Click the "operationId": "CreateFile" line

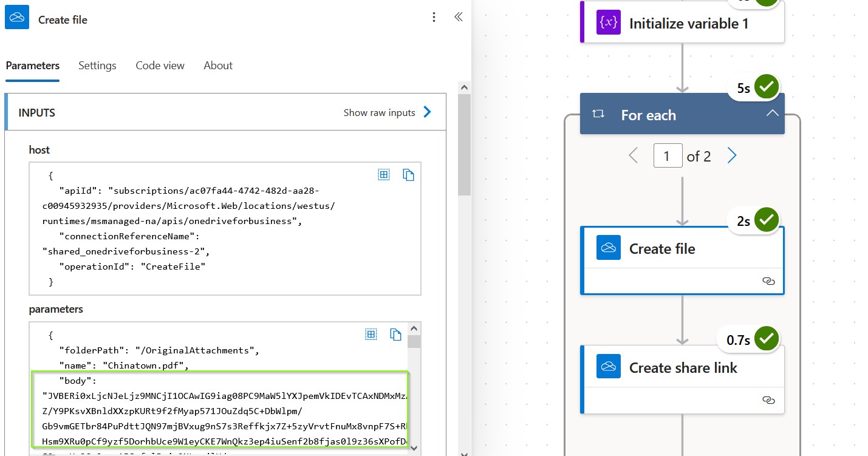[132, 267]
